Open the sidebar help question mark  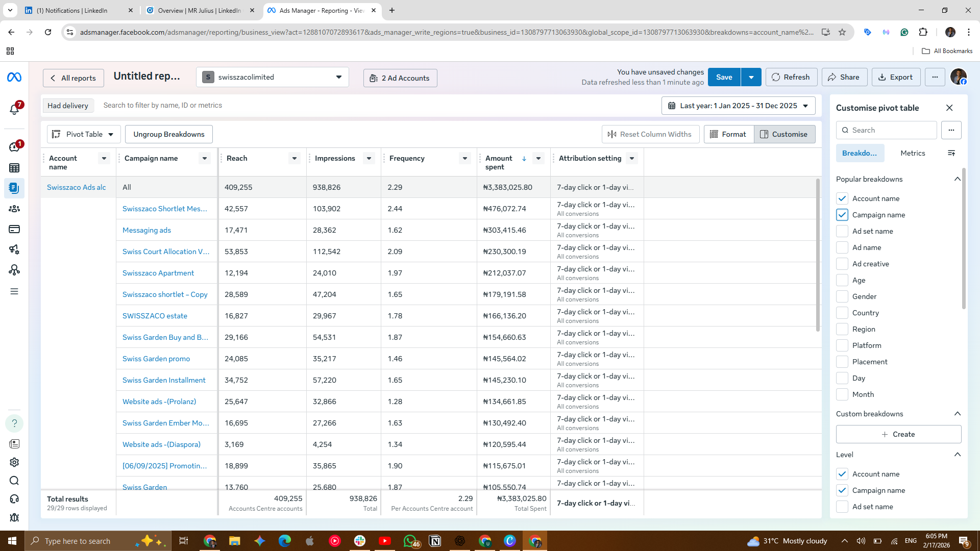[x=14, y=423]
